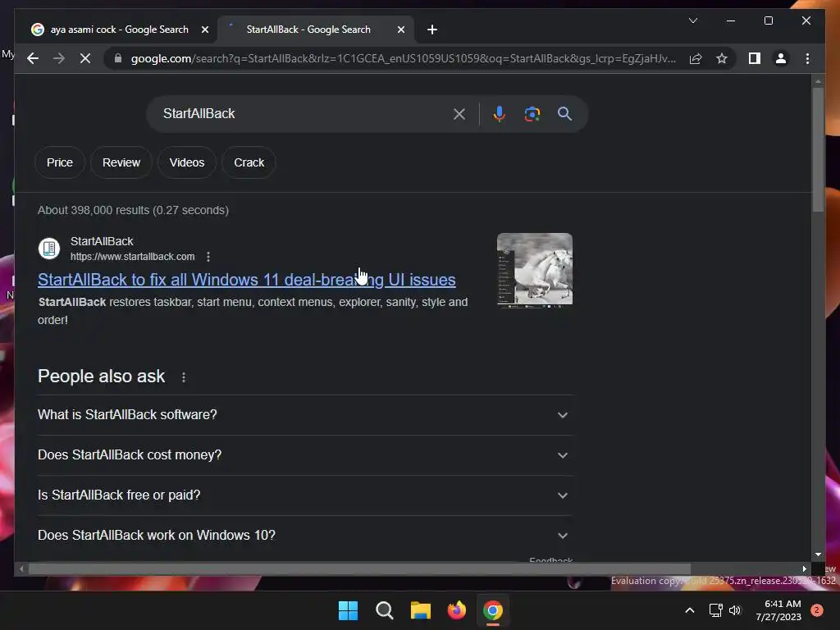Open notification center badge
The image size is (840, 630).
(817, 610)
